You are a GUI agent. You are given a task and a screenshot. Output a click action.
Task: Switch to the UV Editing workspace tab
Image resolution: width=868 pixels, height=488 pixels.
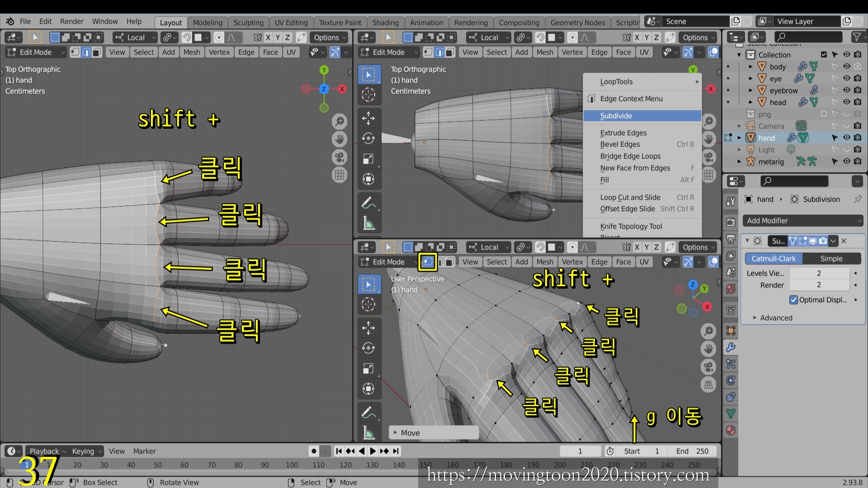pyautogui.click(x=291, y=23)
